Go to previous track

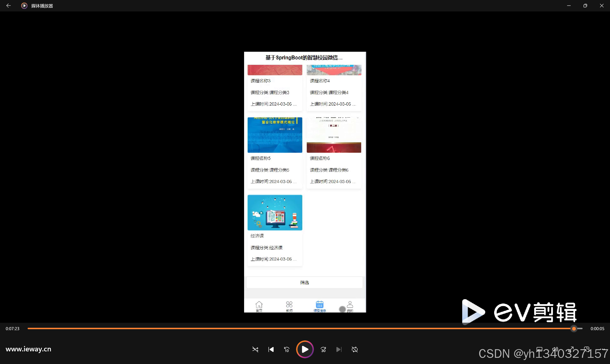click(x=271, y=349)
